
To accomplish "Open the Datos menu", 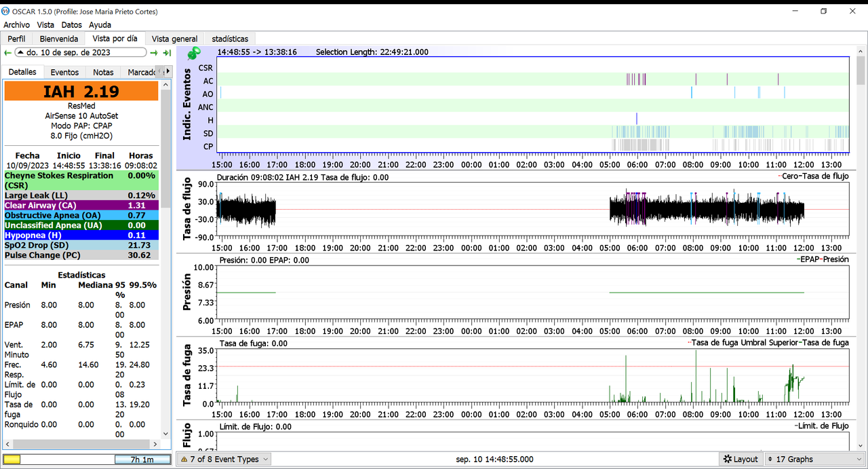I will 72,24.
